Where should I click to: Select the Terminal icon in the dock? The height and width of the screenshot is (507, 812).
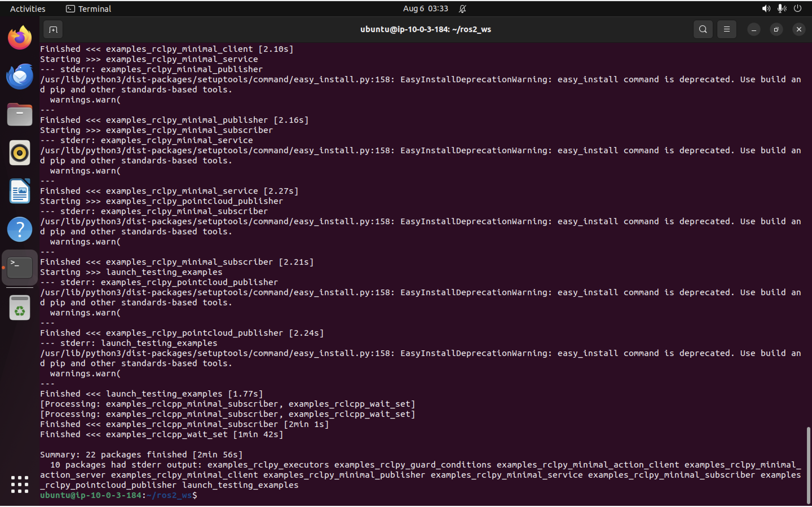(x=19, y=267)
